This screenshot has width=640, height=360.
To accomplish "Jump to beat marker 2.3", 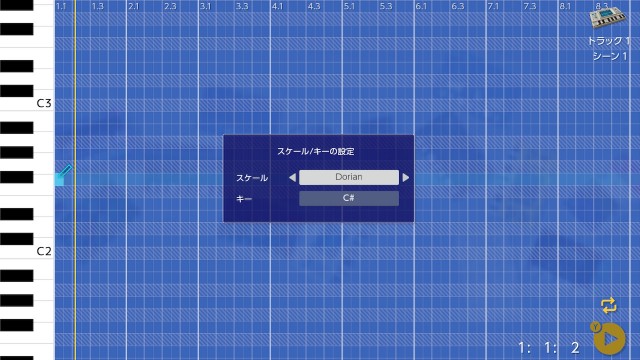I will point(170,6).
